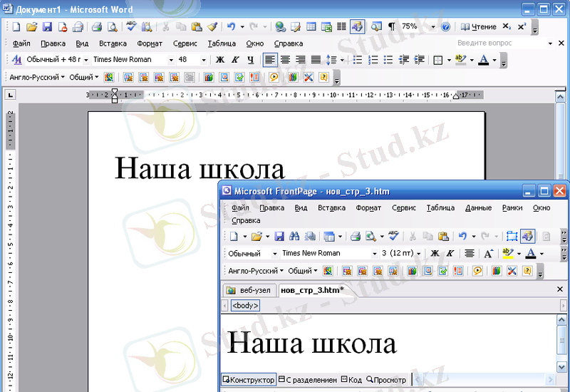Open FrontPage font size 3 (12 пт) dropdown

419,254
